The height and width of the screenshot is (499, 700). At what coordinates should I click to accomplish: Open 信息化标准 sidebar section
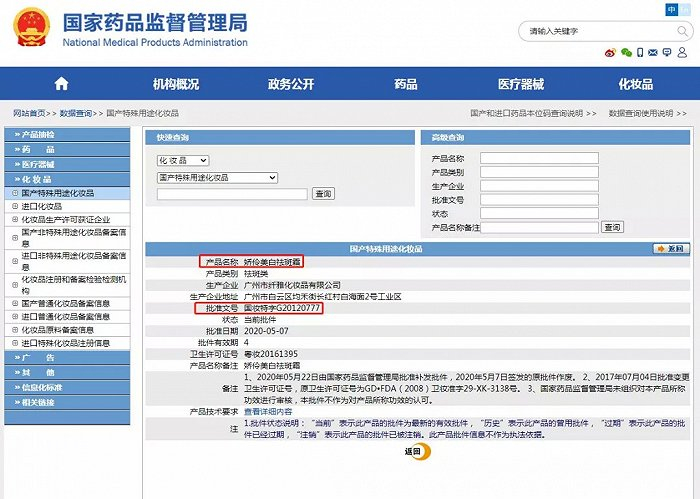tap(67, 387)
